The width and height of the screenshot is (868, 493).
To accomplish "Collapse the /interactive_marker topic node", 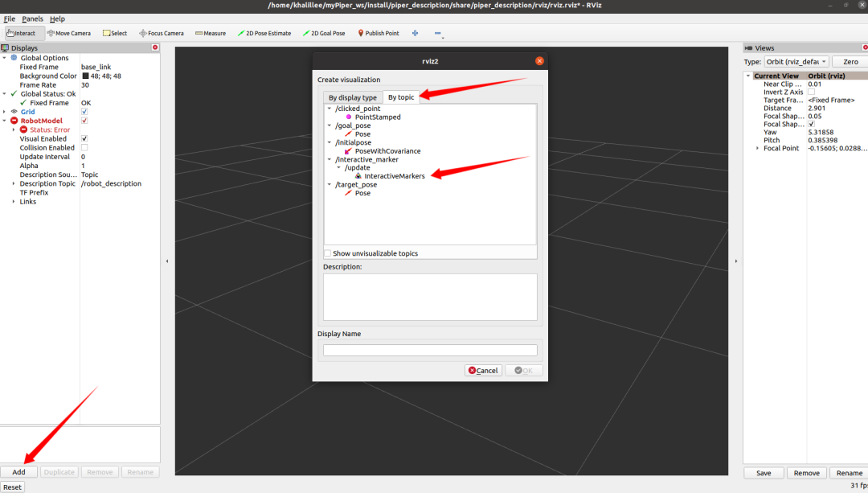I will (x=330, y=159).
